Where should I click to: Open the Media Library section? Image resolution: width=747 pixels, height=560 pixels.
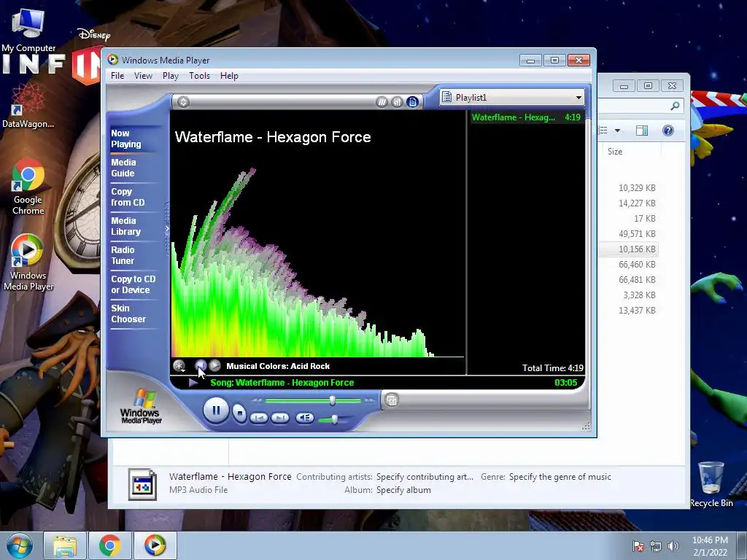[x=135, y=226]
